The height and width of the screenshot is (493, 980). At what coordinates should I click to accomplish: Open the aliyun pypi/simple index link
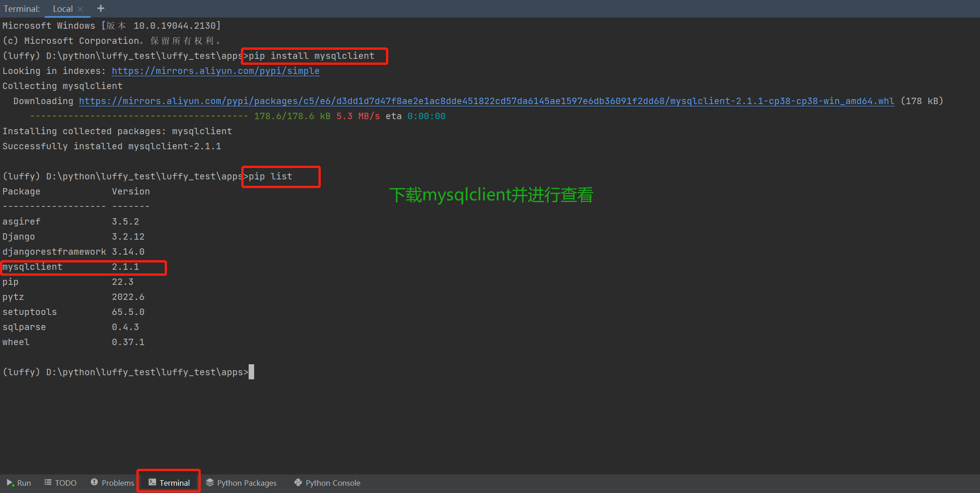coord(215,71)
